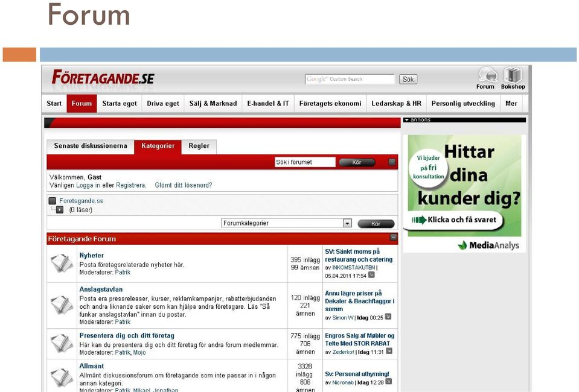Open post SV: Sänkt moms på restaurang

[359, 256]
